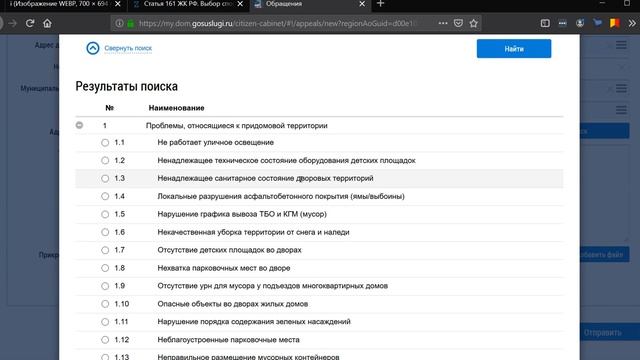Collapse search with the circle arrow icon
640x360 pixels.
(x=93, y=48)
